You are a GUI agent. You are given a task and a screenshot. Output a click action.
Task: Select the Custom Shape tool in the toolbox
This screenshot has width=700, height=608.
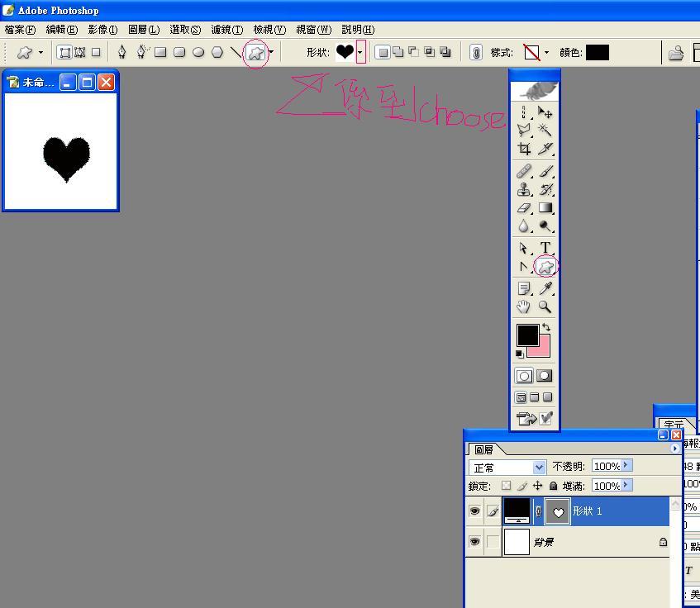[x=545, y=267]
